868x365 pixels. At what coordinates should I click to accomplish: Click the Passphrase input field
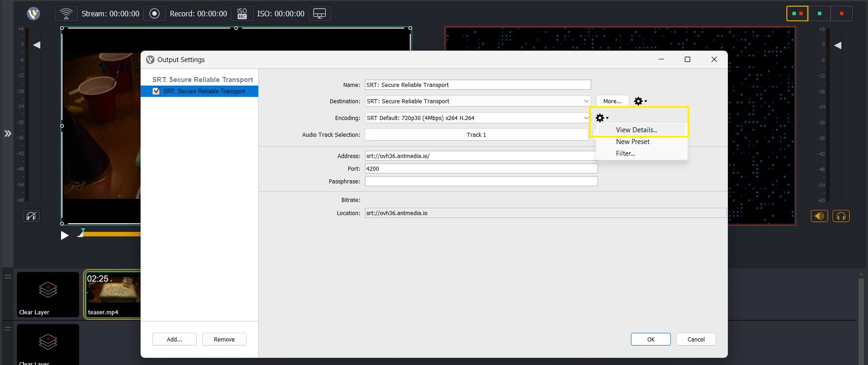tap(481, 181)
